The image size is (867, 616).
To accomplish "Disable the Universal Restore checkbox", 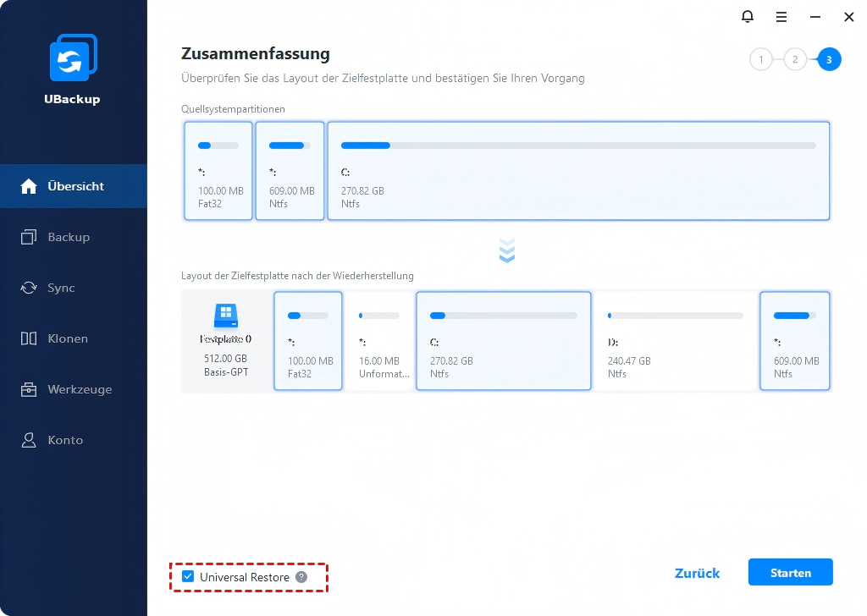I will pyautogui.click(x=188, y=577).
